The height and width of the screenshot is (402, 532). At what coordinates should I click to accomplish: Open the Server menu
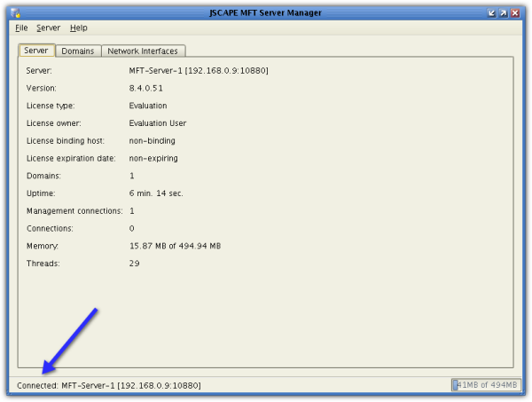pos(48,28)
